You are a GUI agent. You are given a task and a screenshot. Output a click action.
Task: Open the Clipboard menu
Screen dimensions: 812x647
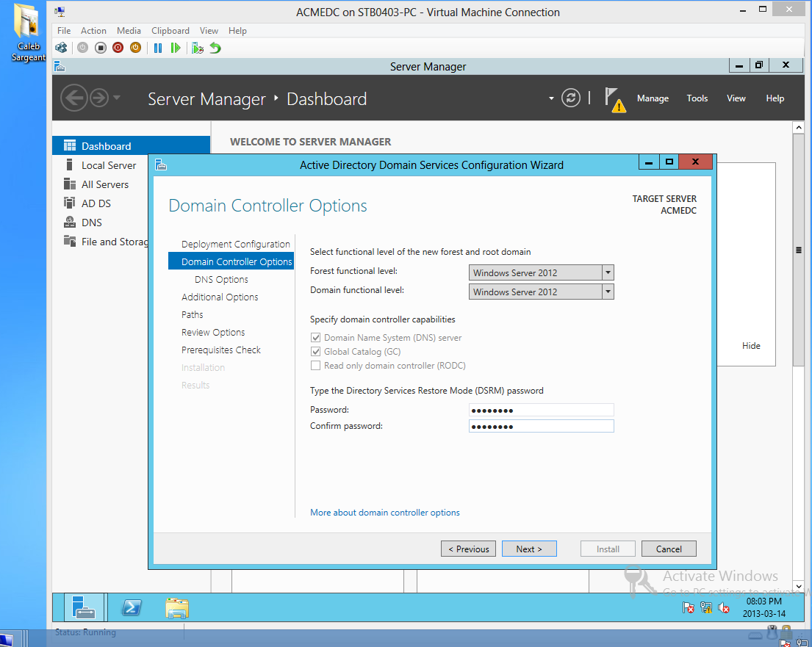point(170,31)
